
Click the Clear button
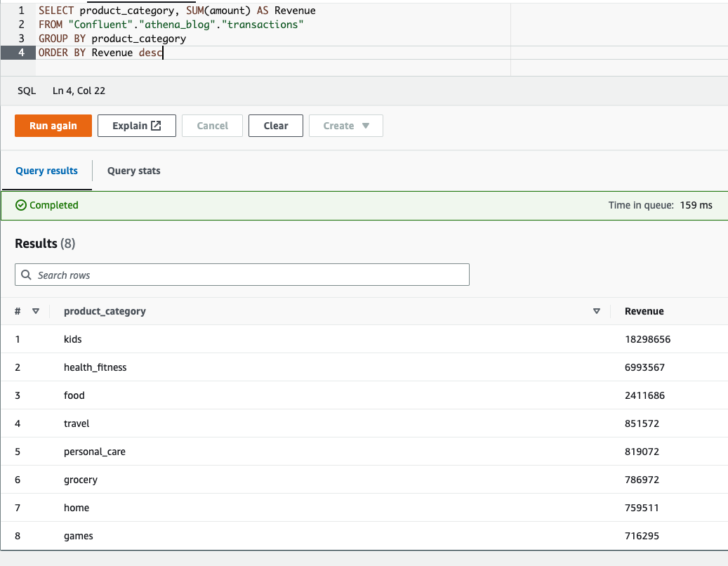[x=275, y=125]
